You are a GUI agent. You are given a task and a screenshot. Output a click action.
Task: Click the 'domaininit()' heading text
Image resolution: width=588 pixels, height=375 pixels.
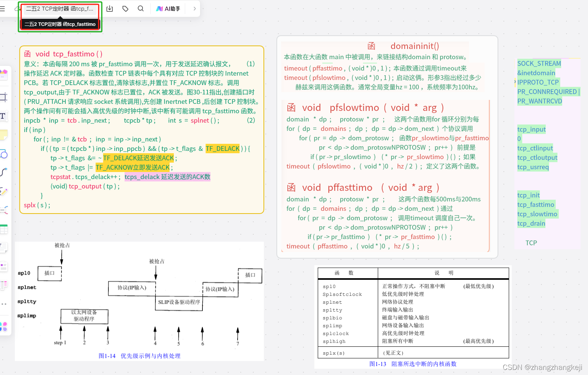point(415,46)
